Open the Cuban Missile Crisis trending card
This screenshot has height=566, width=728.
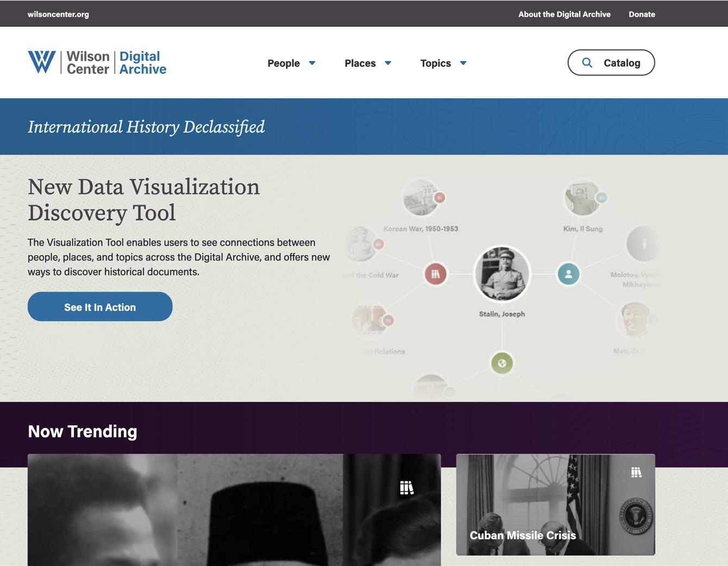tap(555, 505)
